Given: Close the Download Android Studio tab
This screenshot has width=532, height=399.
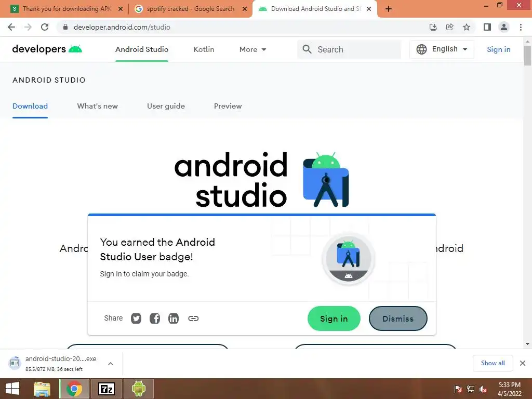Looking at the screenshot, I should (x=369, y=9).
